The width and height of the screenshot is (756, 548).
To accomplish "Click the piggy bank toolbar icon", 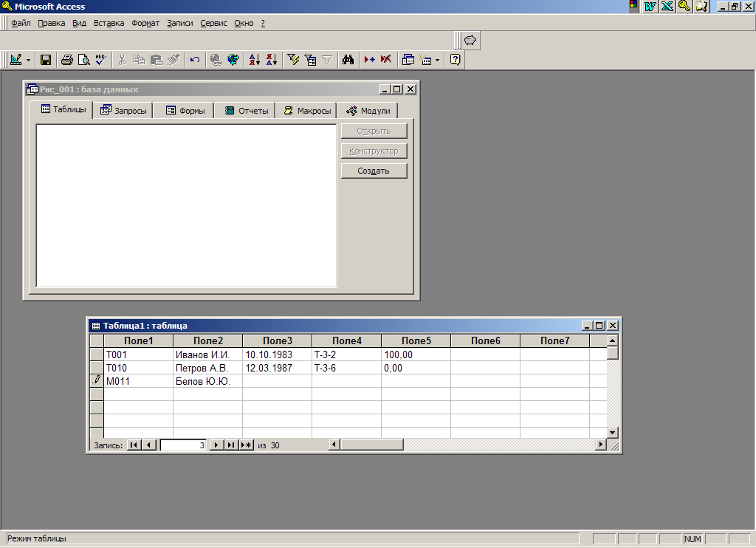I will (470, 40).
